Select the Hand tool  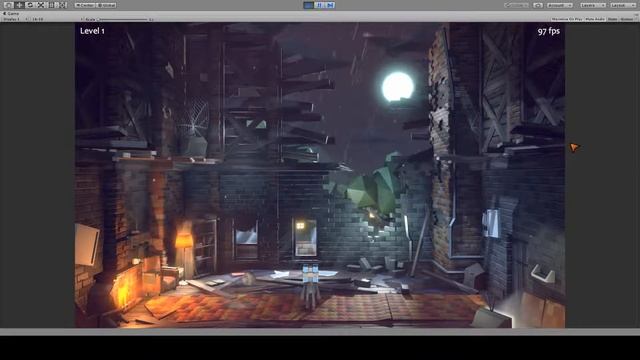8,5
